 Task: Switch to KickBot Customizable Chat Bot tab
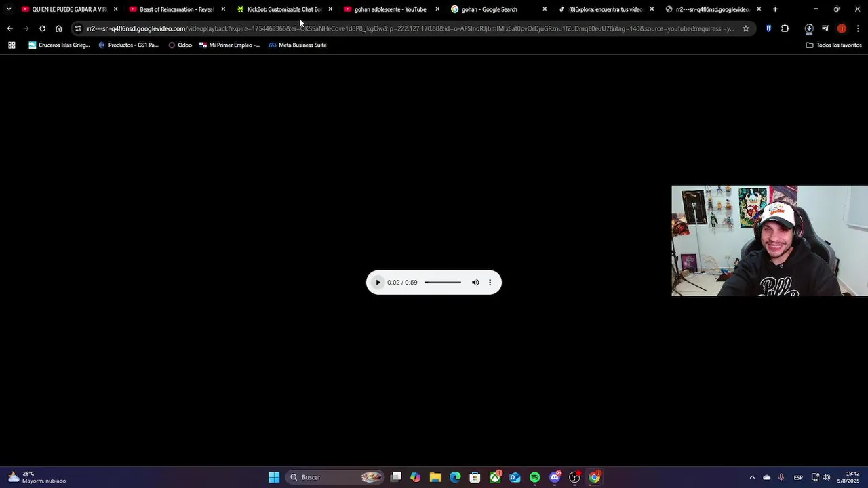pos(284,9)
